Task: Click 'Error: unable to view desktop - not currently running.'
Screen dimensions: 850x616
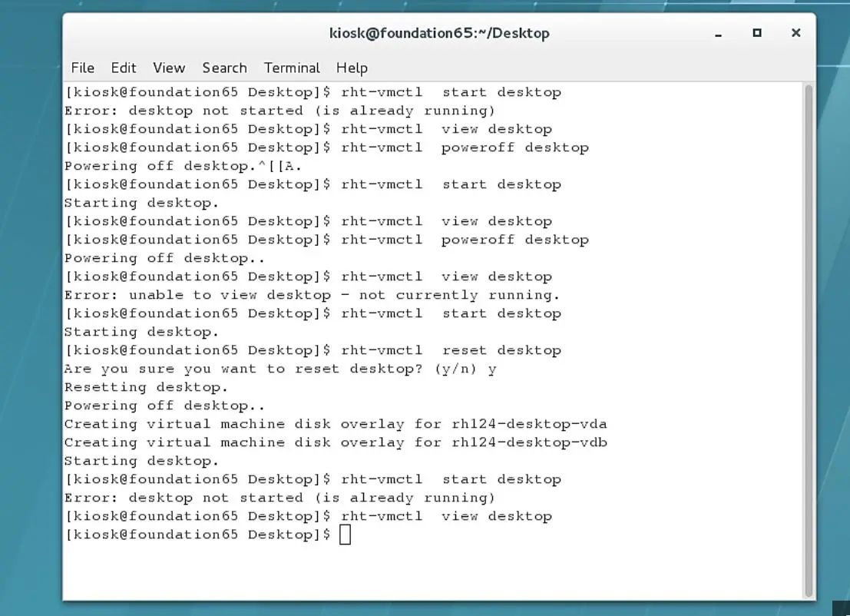Action: coord(312,295)
